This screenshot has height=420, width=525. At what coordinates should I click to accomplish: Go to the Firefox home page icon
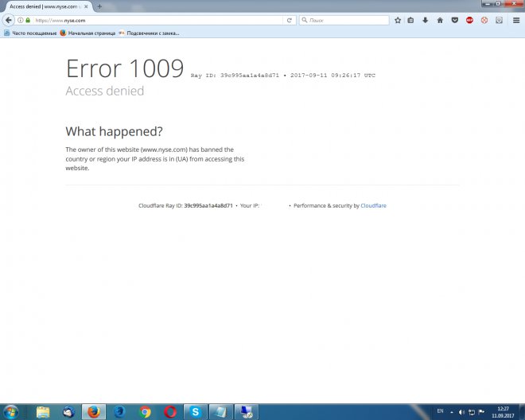(x=440, y=20)
